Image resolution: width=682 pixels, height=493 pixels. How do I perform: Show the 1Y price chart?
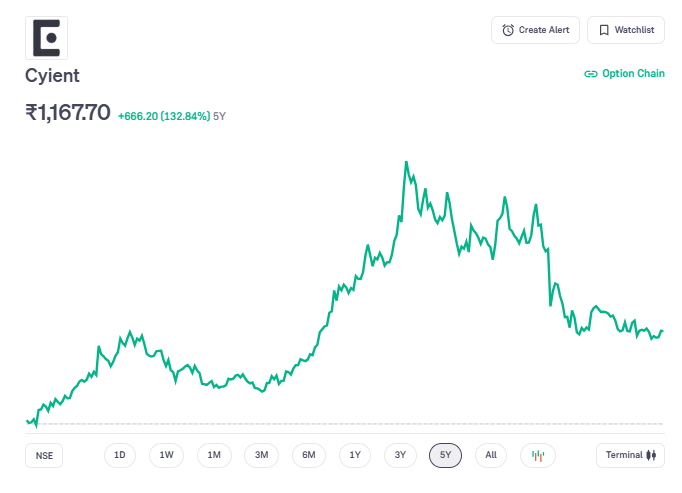355,456
